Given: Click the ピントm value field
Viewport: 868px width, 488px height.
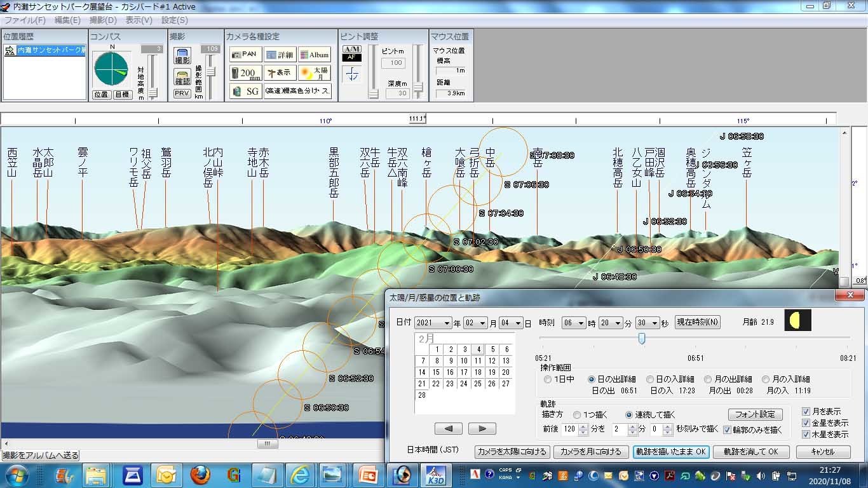Looking at the screenshot, I should 394,63.
